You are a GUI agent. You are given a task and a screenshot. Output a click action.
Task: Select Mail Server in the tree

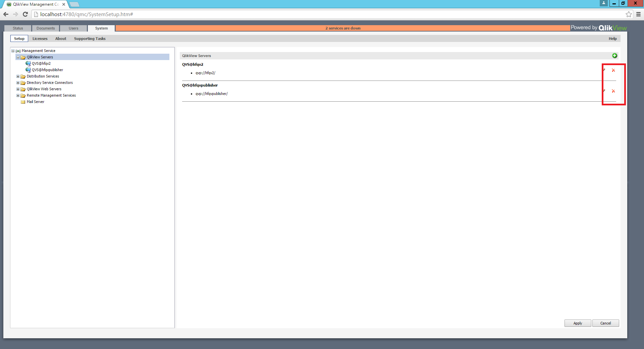point(36,102)
